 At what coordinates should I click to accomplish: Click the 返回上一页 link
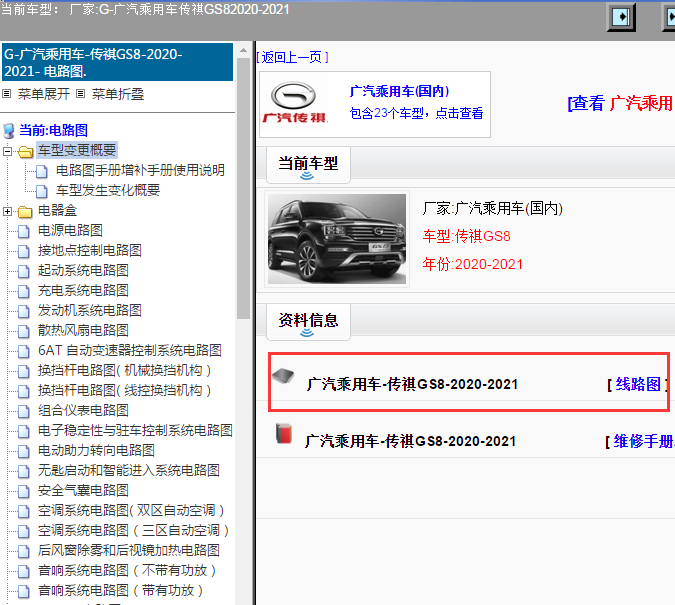[x=293, y=57]
